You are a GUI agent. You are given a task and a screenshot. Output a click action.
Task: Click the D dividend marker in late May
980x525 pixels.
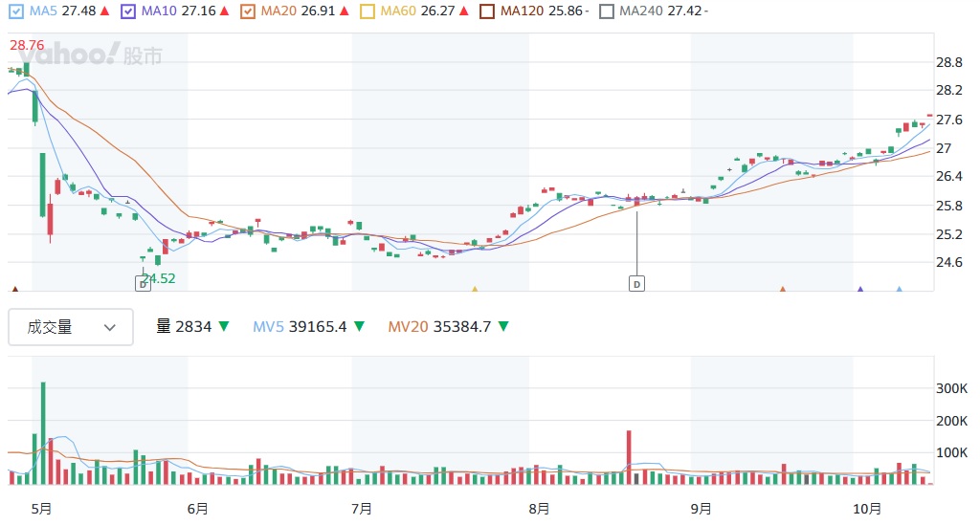coord(143,283)
